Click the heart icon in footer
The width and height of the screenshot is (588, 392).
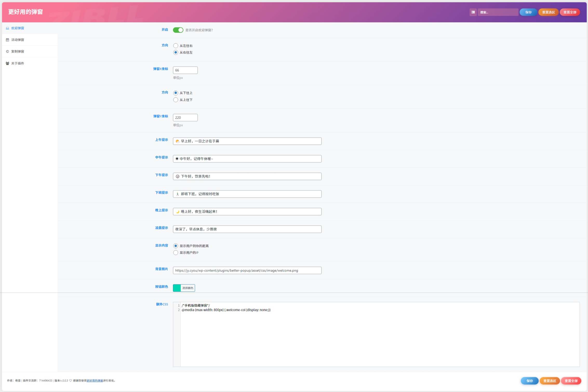pyautogui.click(x=70, y=381)
